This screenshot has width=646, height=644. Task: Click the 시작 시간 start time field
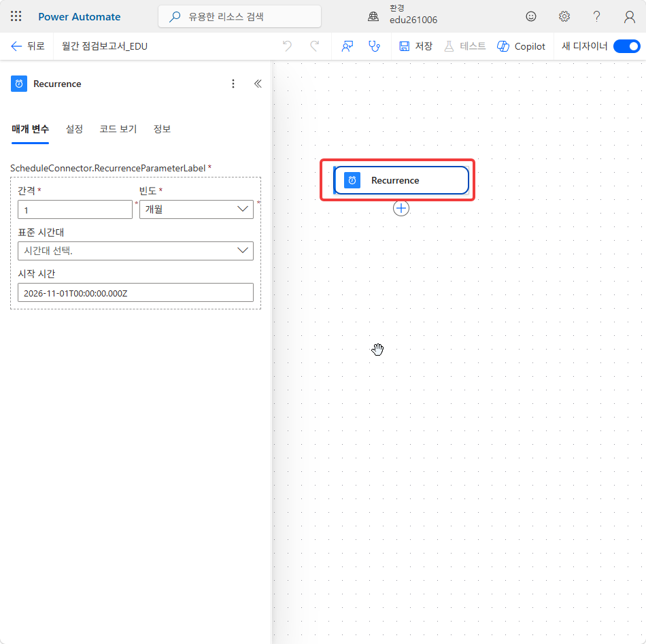(135, 292)
